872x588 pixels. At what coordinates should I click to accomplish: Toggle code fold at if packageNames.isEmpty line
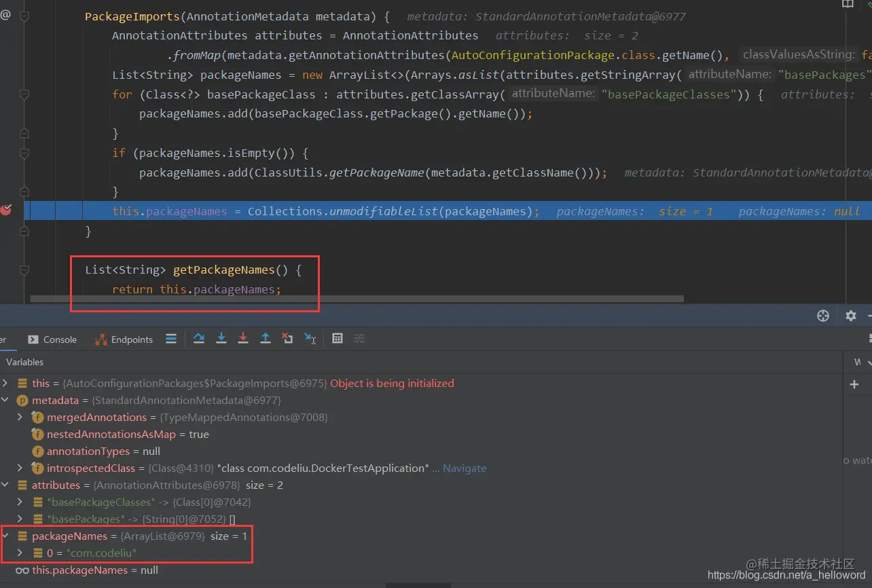pos(24,153)
